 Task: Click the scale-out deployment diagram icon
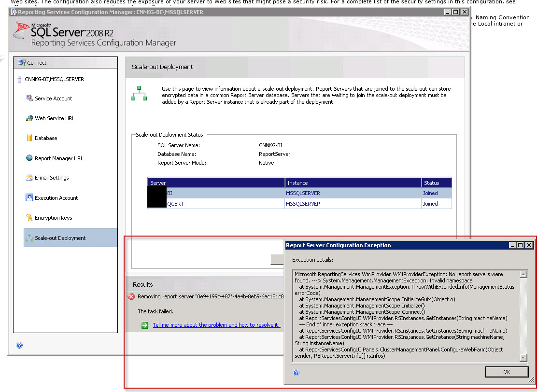coord(139,94)
